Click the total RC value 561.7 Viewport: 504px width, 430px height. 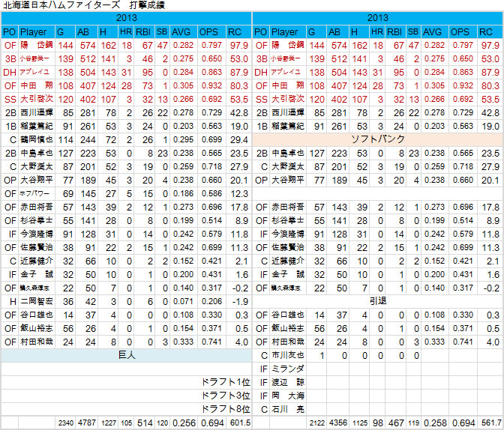click(x=490, y=423)
